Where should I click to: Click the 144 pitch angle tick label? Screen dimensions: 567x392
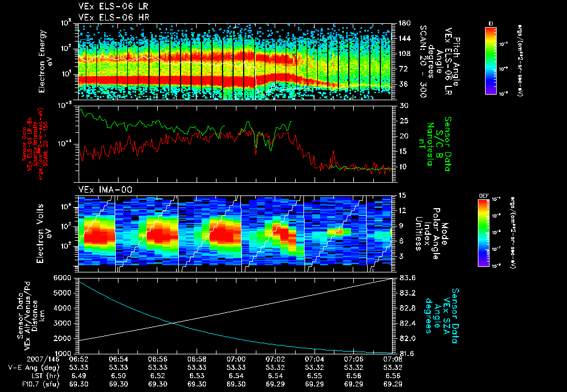point(404,38)
